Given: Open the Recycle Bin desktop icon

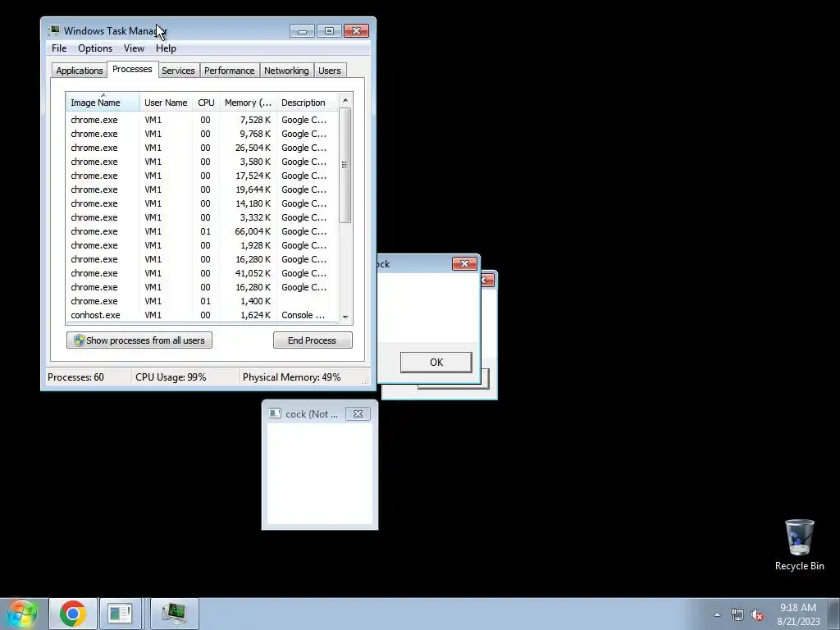Looking at the screenshot, I should coord(799,545).
